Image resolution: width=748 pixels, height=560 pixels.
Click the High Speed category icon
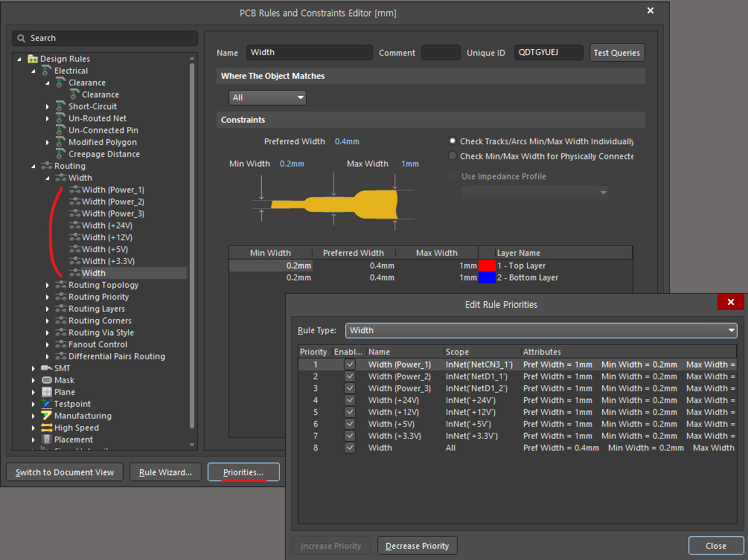(46, 428)
